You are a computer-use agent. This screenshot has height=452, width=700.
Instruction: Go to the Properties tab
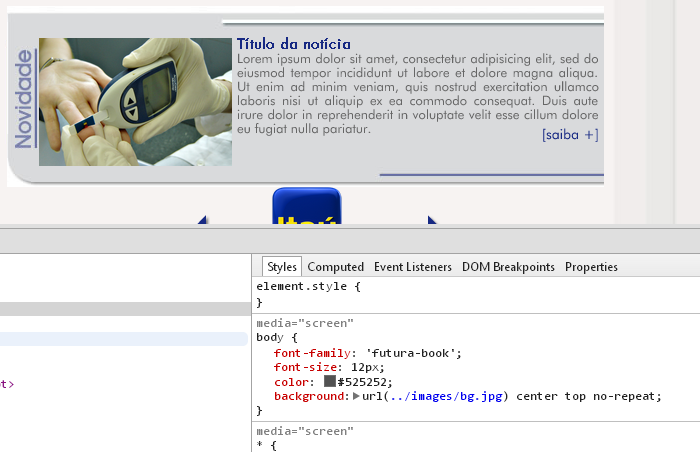click(591, 267)
